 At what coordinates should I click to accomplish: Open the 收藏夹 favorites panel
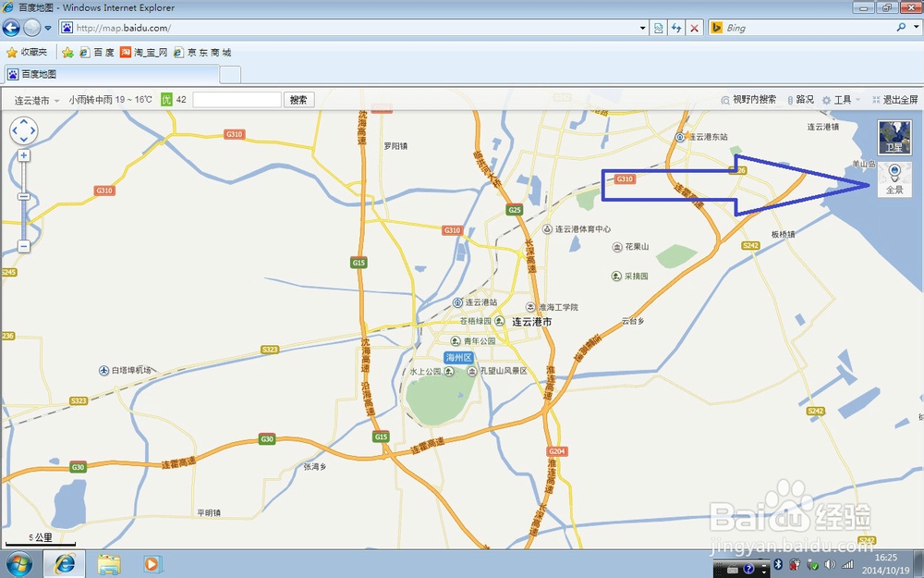(27, 53)
